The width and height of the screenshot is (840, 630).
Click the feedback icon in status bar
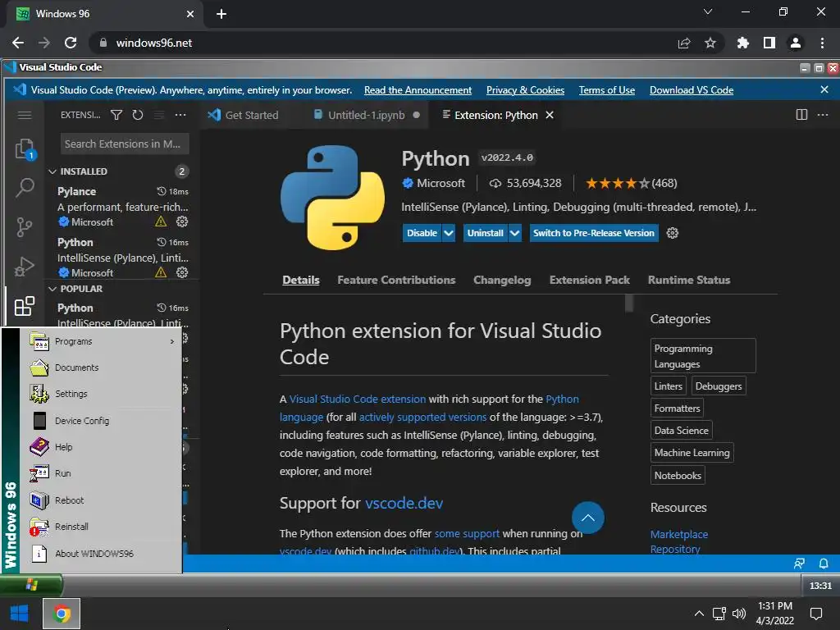point(799,564)
